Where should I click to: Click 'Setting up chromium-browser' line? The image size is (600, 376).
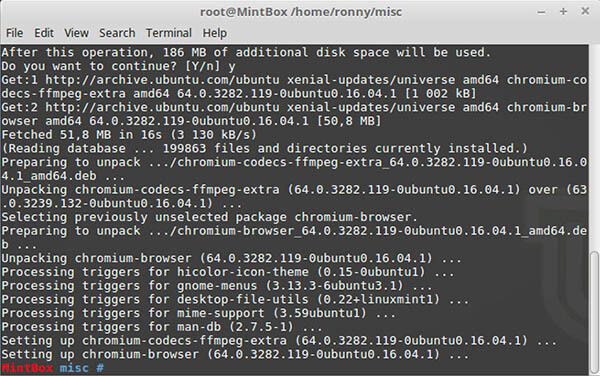pyautogui.click(x=235, y=354)
